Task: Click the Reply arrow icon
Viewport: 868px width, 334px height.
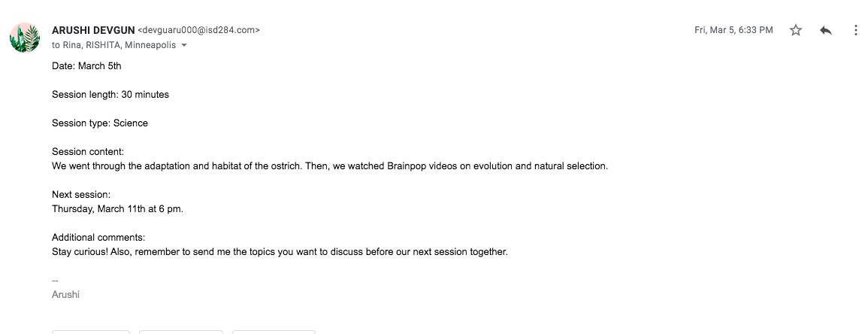Action: [x=826, y=30]
